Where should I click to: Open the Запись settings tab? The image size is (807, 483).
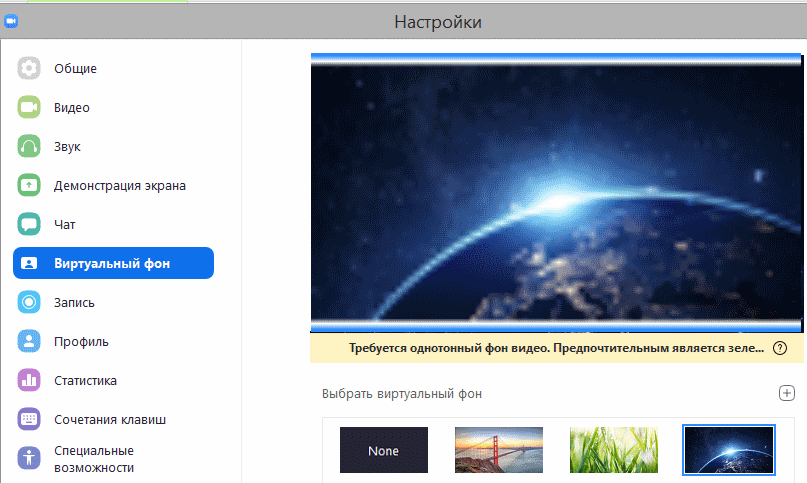tap(113, 302)
